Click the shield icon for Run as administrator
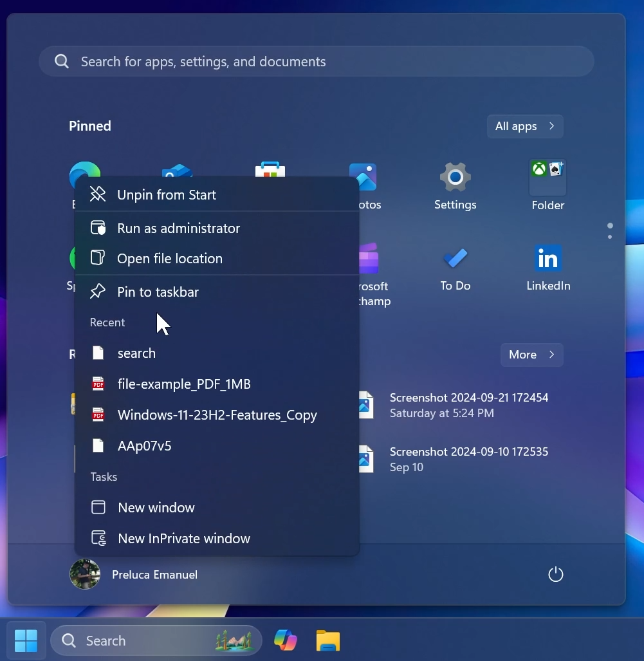The height and width of the screenshot is (661, 644). 98,228
